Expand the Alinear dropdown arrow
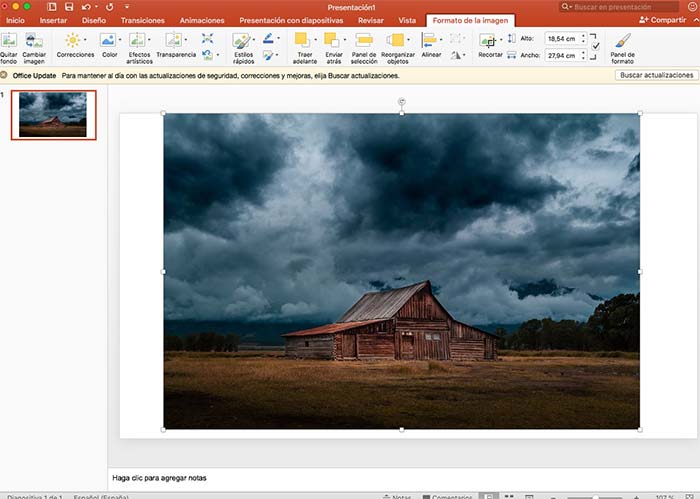Viewport: 700px width, 499px height. click(441, 40)
